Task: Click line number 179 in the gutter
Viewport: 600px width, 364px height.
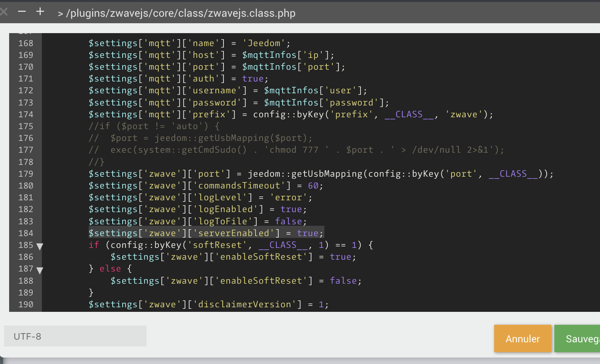Action: tap(26, 174)
